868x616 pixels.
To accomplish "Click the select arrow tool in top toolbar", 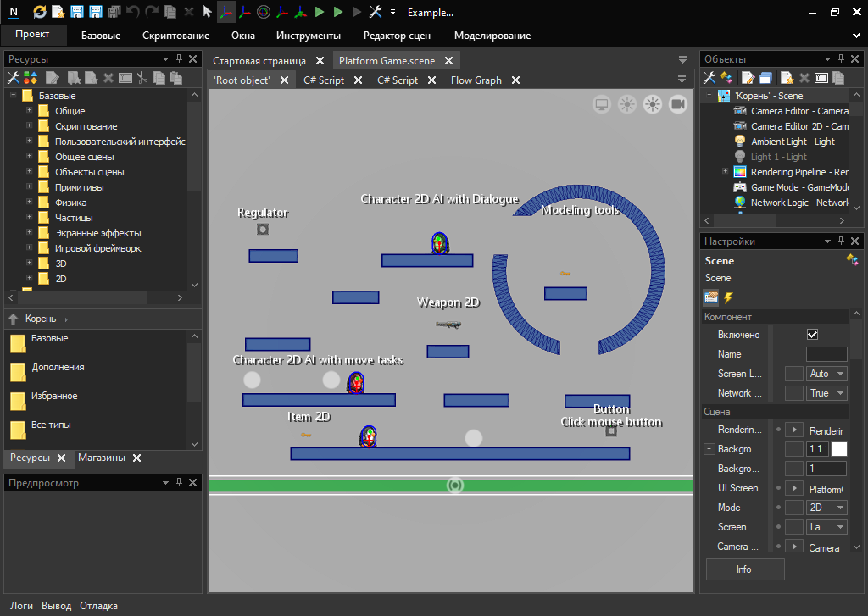I will point(207,12).
